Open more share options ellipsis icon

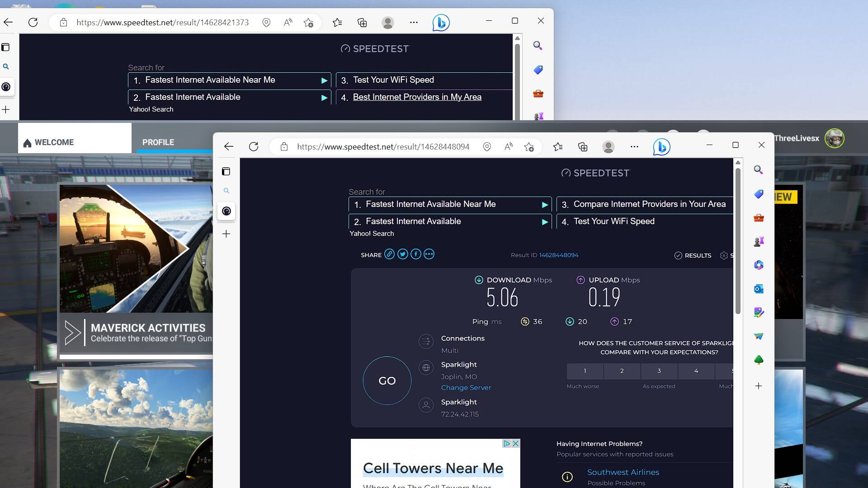click(x=429, y=254)
